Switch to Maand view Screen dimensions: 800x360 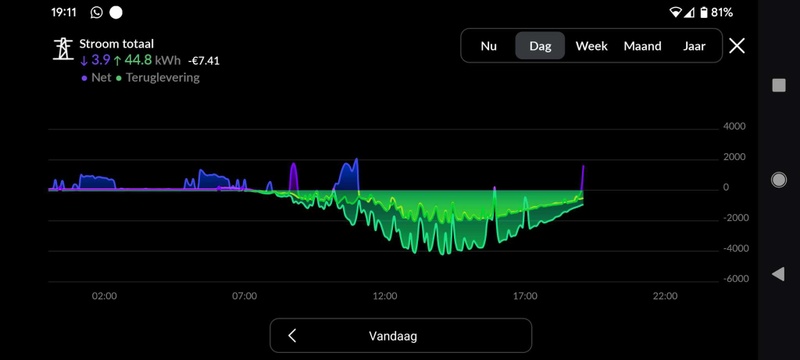click(642, 46)
